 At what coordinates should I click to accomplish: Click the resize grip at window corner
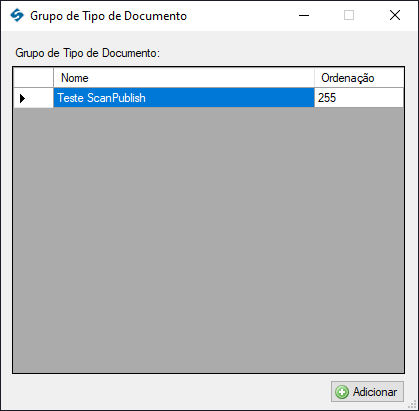413,405
